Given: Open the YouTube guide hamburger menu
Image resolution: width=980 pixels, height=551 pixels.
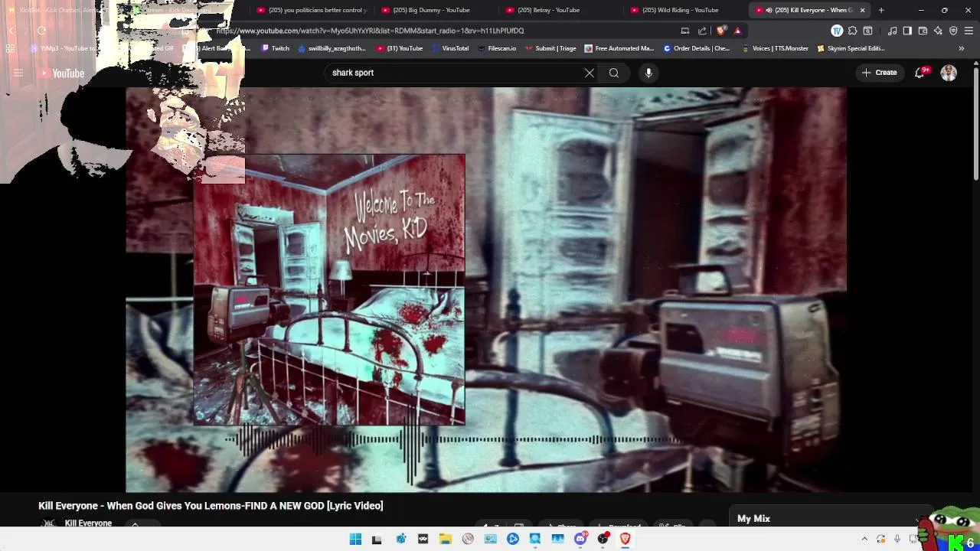Looking at the screenshot, I should (x=18, y=73).
